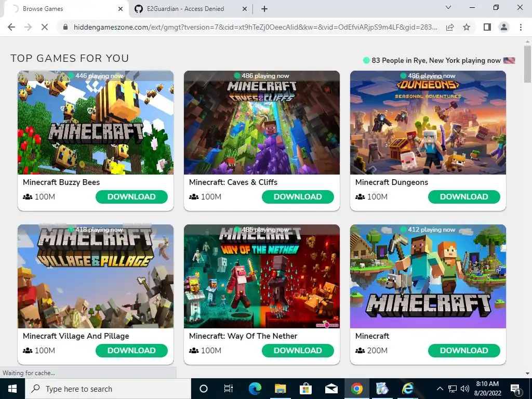Launch Internet Explorer from taskbar
Viewport: 532px width, 399px height.
407,389
